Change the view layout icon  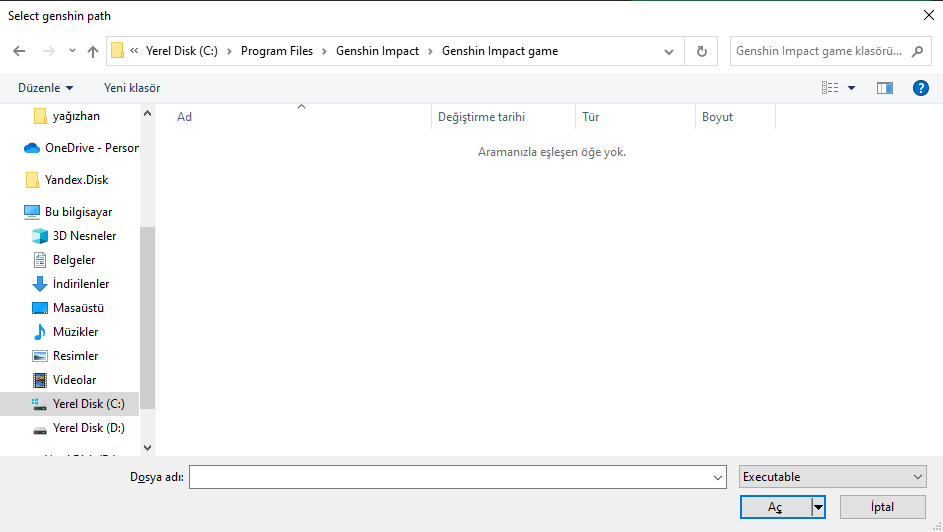pyautogui.click(x=830, y=88)
